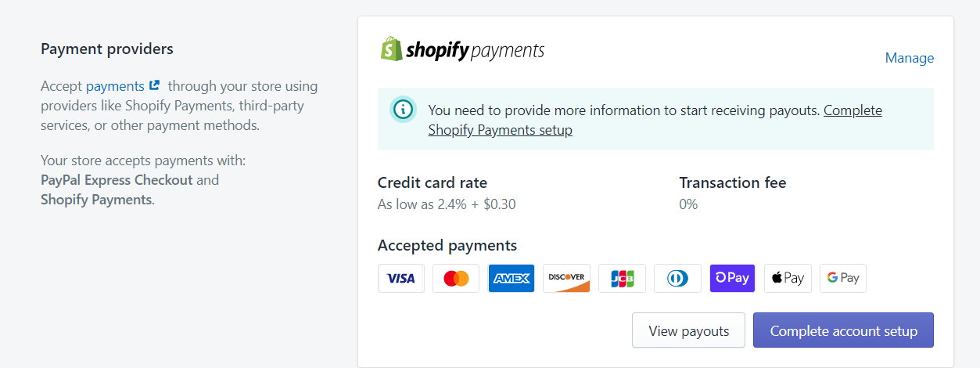This screenshot has height=368, width=980.
Task: Click the Transaction fee label
Action: tap(733, 183)
